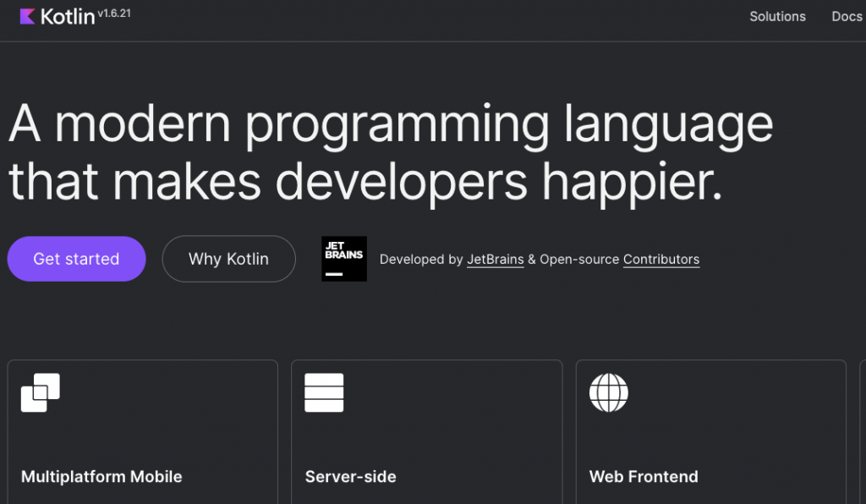Click the Get started button
This screenshot has height=504, width=866.
[76, 259]
